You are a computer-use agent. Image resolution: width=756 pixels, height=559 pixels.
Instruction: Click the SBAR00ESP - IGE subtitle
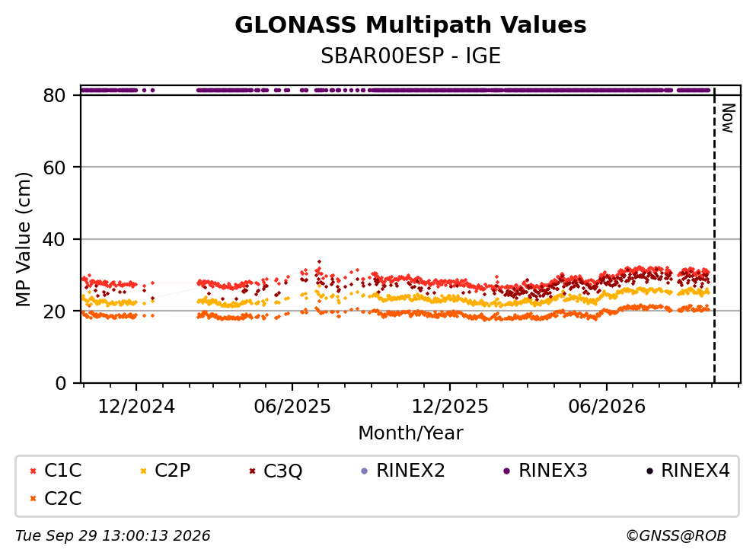pos(410,56)
